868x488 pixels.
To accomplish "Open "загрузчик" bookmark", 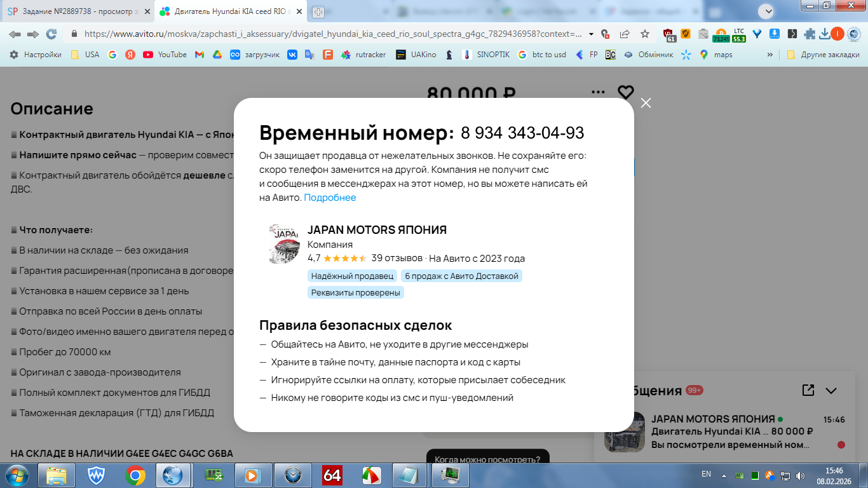I will pos(255,55).
